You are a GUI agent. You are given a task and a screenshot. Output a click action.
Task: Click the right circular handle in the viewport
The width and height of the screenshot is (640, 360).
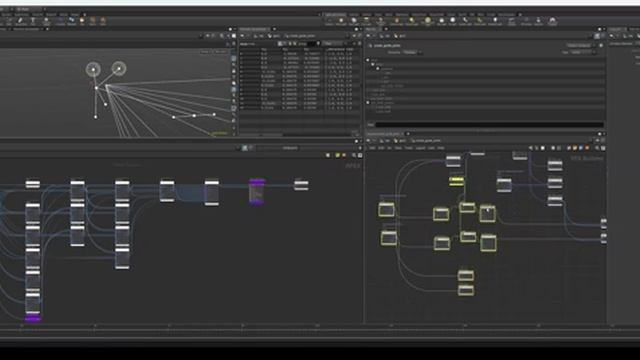tap(119, 69)
